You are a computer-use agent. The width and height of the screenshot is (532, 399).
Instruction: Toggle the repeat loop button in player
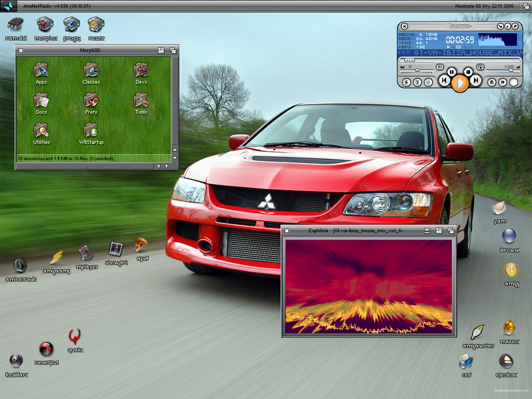(480, 67)
